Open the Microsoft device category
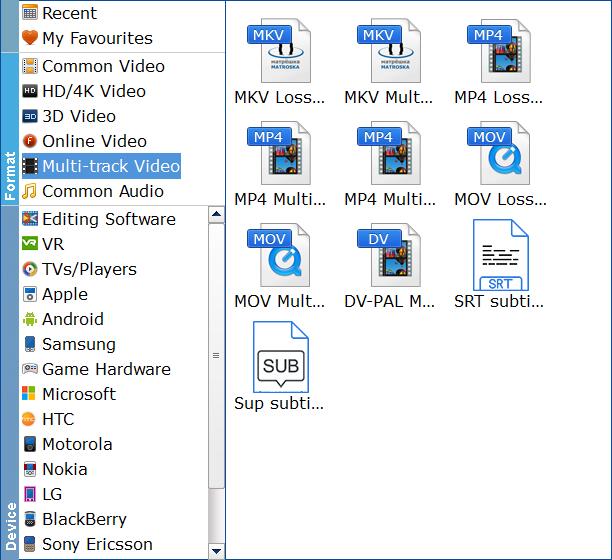This screenshot has width=612, height=560. tap(69, 394)
